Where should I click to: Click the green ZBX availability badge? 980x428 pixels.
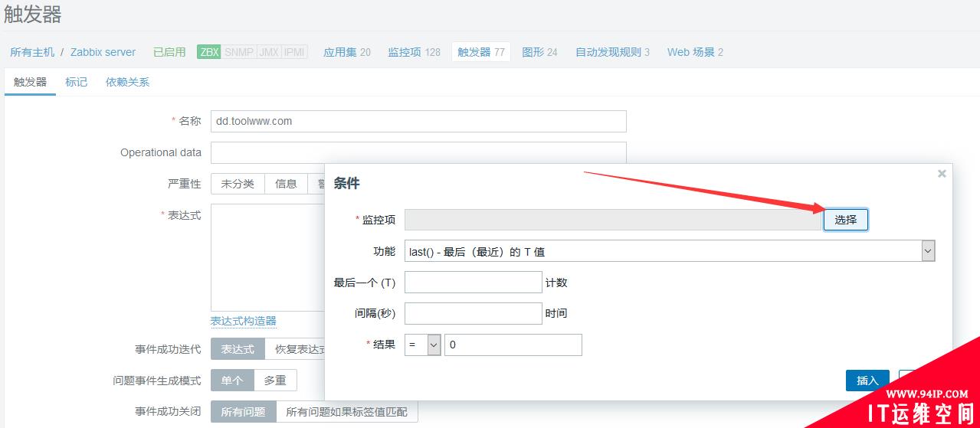click(x=208, y=52)
